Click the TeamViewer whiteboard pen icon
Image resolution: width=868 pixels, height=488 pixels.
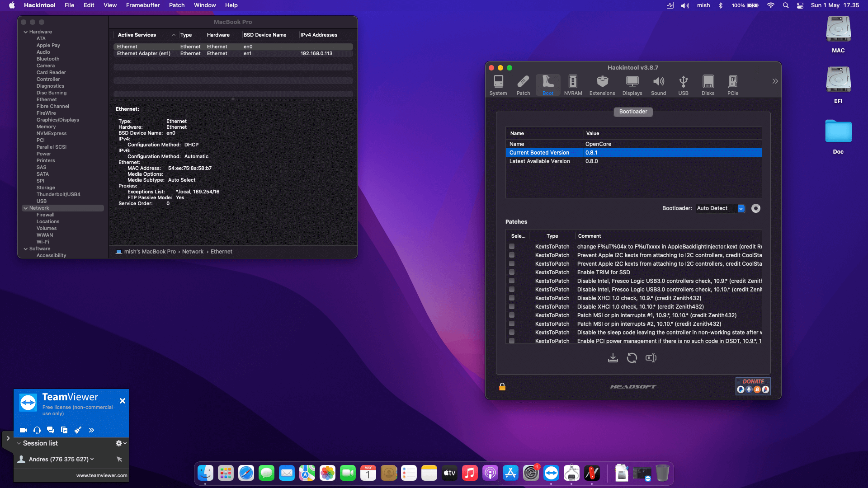78,430
